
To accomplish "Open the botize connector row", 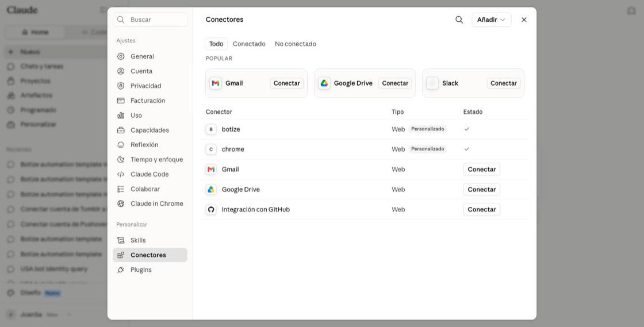I will click(365, 129).
